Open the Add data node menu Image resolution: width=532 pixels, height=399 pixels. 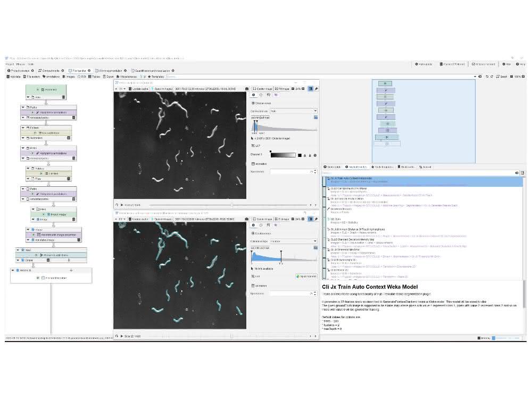click(x=14, y=77)
